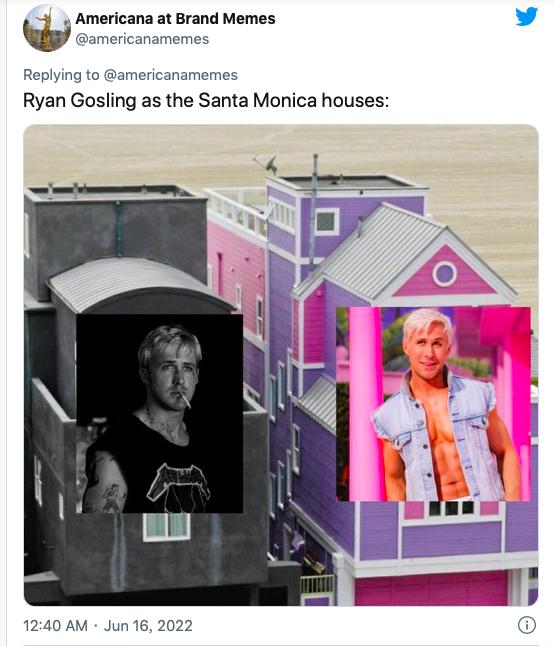
Task: Click the Jun 16, 2022 date
Action: 148,625
